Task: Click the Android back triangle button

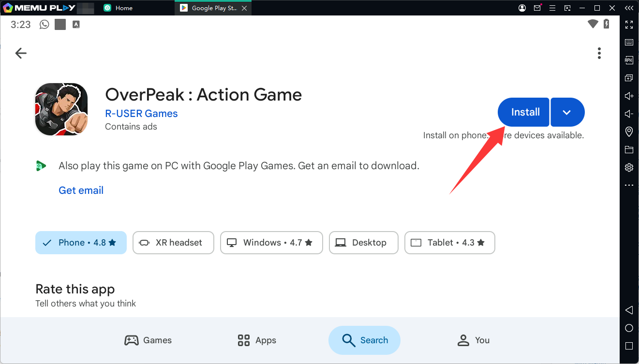Action: [x=629, y=310]
